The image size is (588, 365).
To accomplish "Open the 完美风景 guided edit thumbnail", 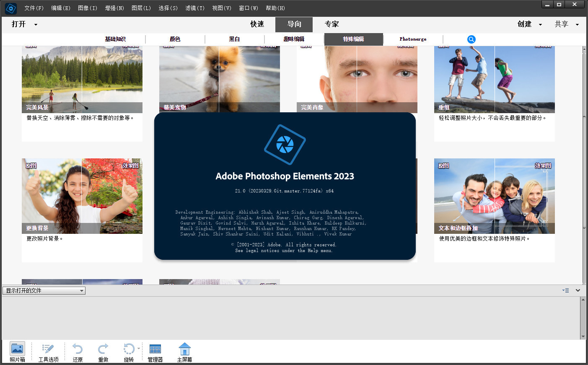I will [82, 79].
